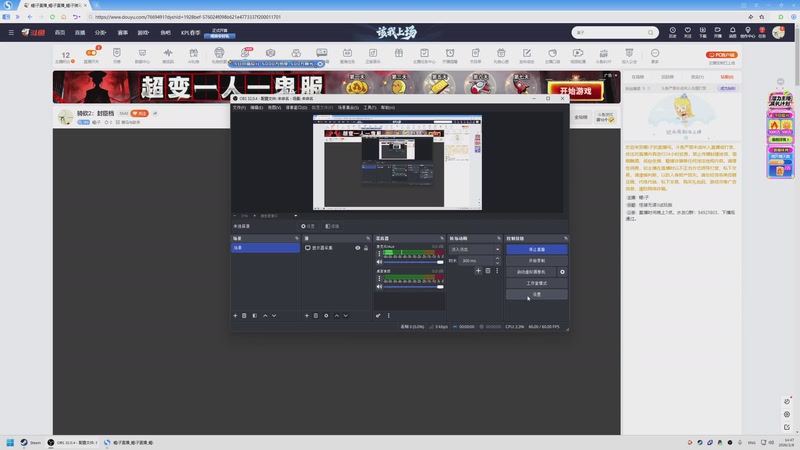Screen dimensions: 800x450
Task: Adjust the first audio channel volume slider
Action: click(x=413, y=262)
